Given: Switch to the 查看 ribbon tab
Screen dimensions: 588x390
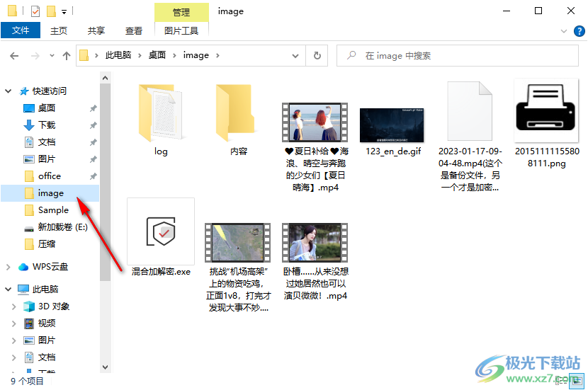Looking at the screenshot, I should 133,30.
